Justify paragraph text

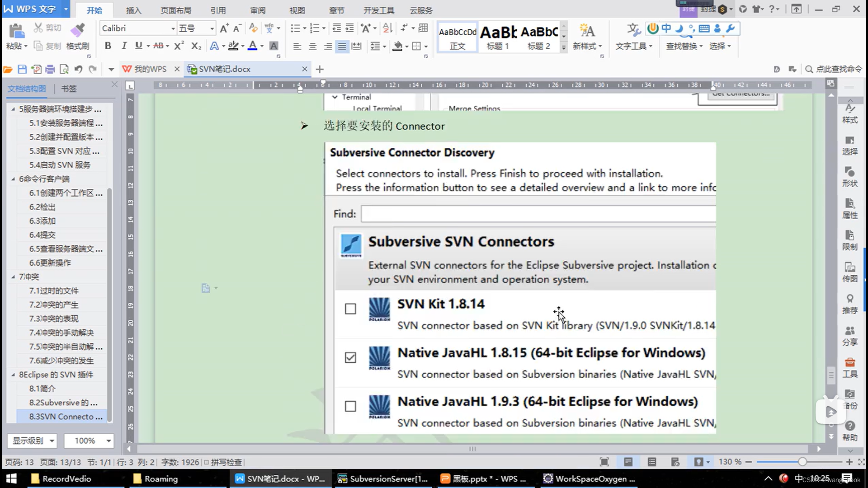point(342,46)
